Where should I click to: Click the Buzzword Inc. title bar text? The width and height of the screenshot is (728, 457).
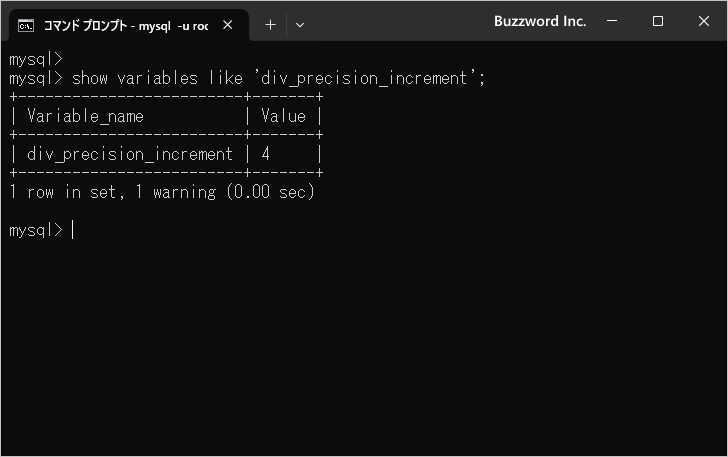(x=540, y=21)
